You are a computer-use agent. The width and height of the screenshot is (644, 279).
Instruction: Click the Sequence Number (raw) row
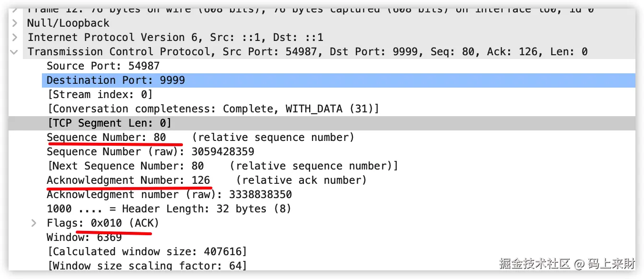[x=150, y=151]
